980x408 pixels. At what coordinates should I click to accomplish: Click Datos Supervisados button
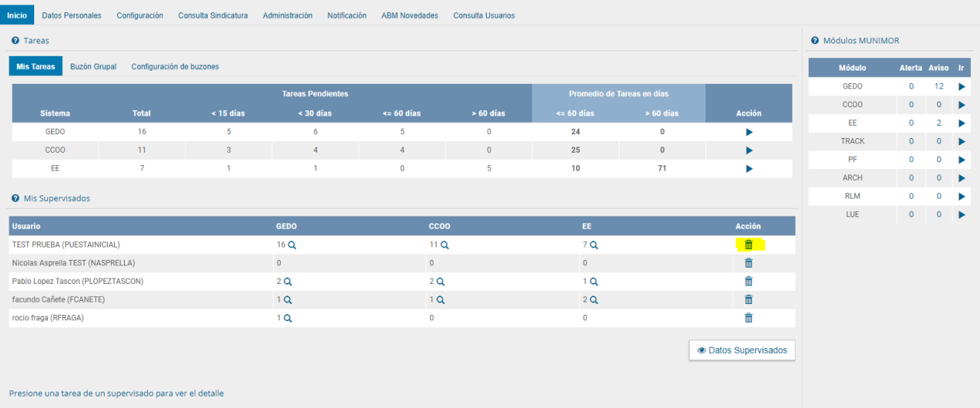point(742,351)
